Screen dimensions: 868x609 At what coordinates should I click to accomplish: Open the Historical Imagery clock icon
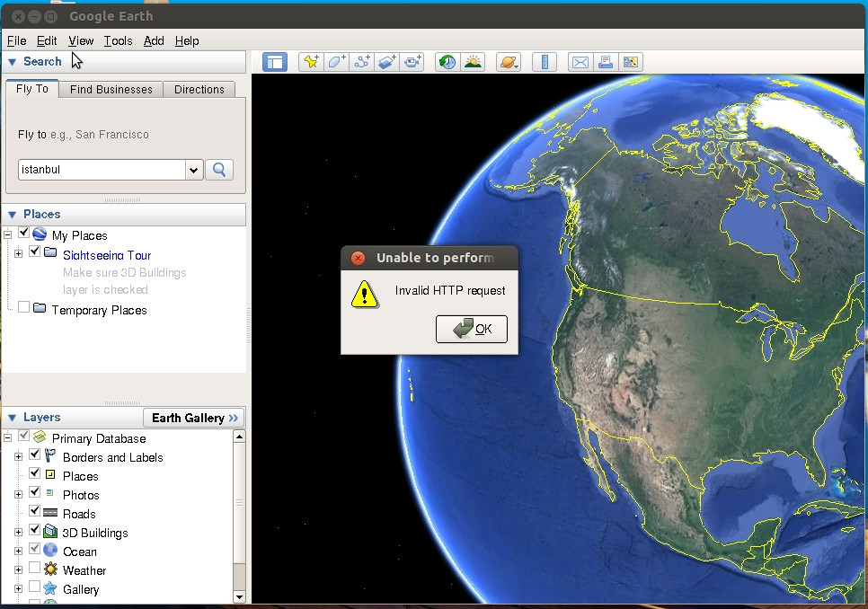(447, 62)
